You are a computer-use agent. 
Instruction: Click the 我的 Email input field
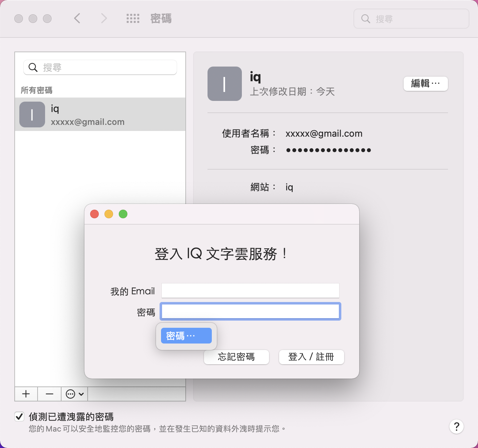[250, 291]
